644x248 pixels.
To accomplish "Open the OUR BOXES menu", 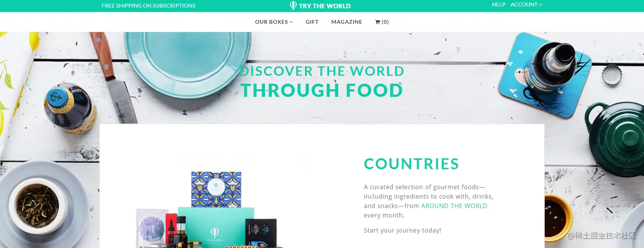I will click(x=274, y=22).
